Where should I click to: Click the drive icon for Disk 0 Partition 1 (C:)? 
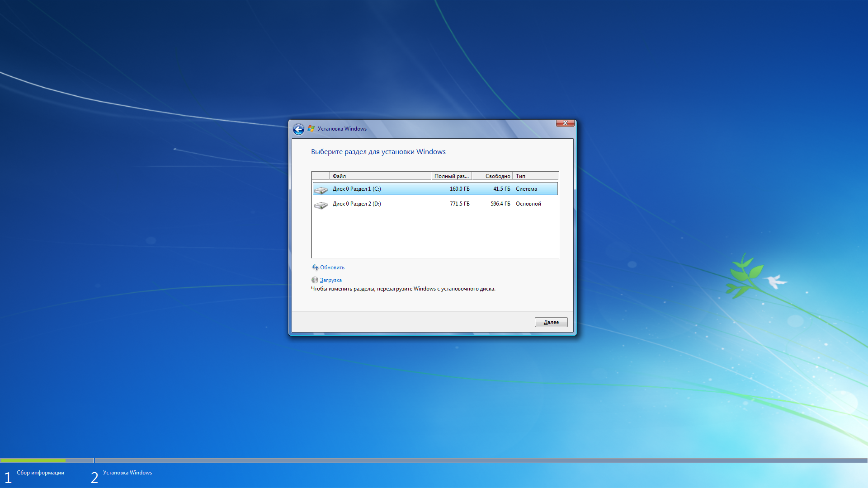pos(321,190)
